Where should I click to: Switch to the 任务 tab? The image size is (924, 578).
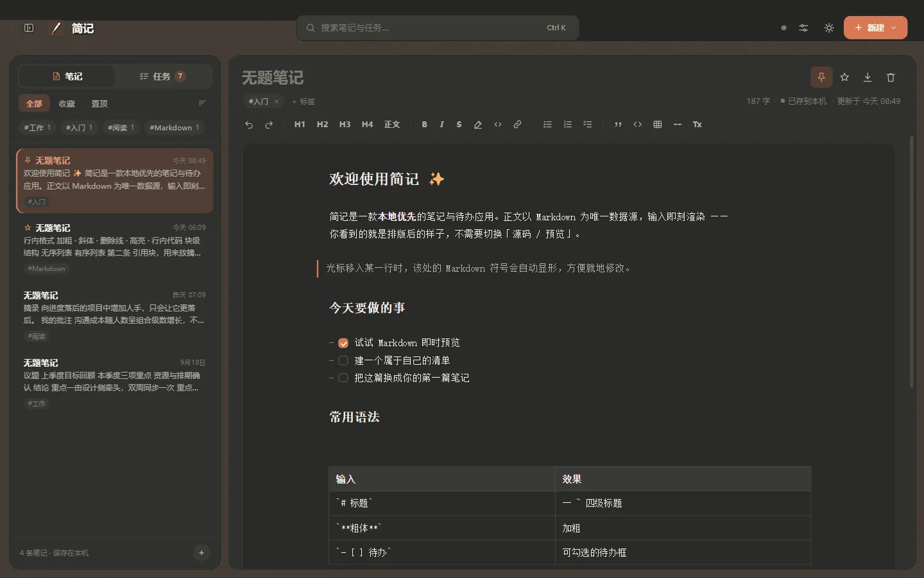pyautogui.click(x=162, y=76)
